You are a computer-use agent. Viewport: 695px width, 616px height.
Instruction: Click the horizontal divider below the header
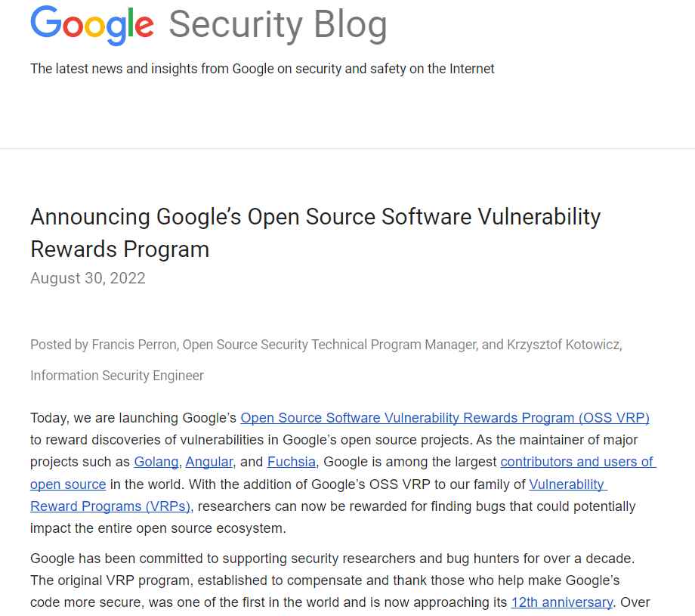click(347, 149)
